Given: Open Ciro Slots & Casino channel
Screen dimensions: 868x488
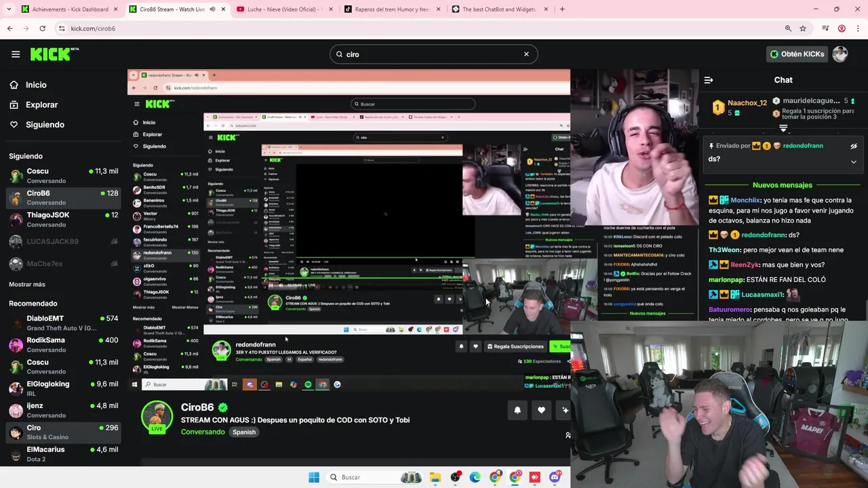Looking at the screenshot, I should pyautogui.click(x=64, y=432).
